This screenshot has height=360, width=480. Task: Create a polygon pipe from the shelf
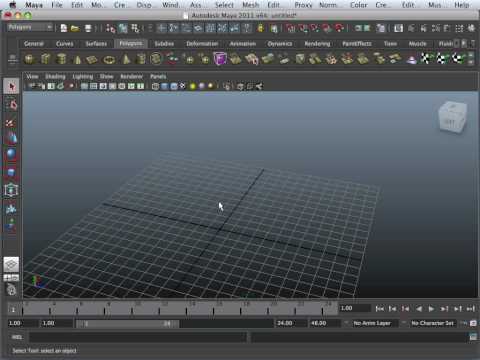click(x=141, y=59)
